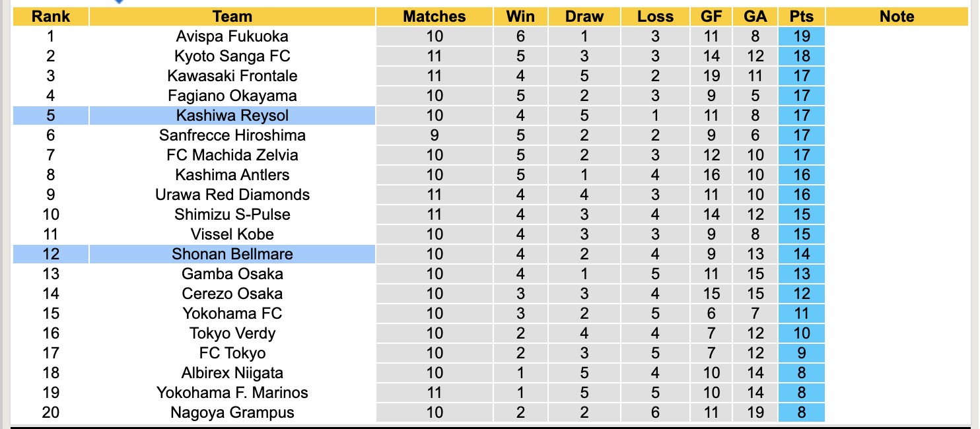
Task: Click the GF column header
Action: (x=711, y=16)
